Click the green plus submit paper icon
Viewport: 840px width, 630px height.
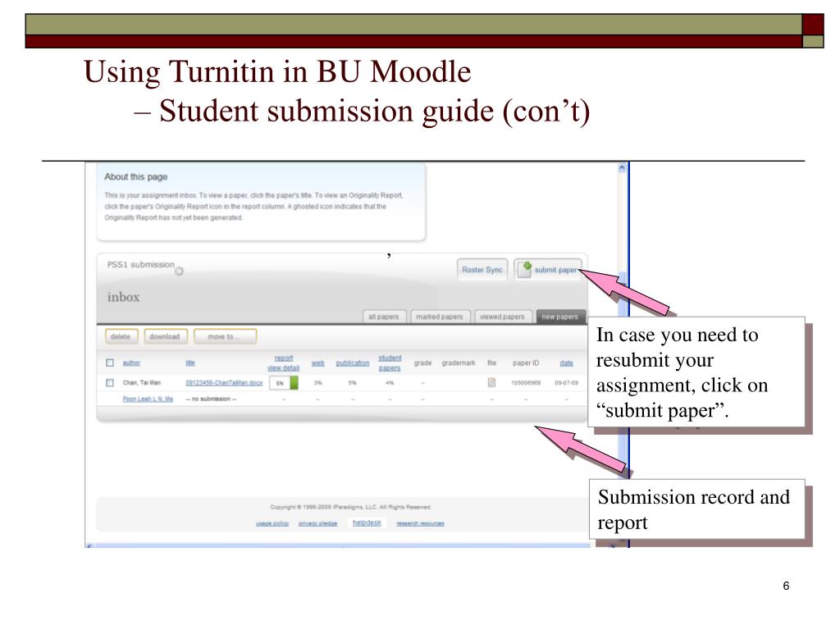coord(526,268)
